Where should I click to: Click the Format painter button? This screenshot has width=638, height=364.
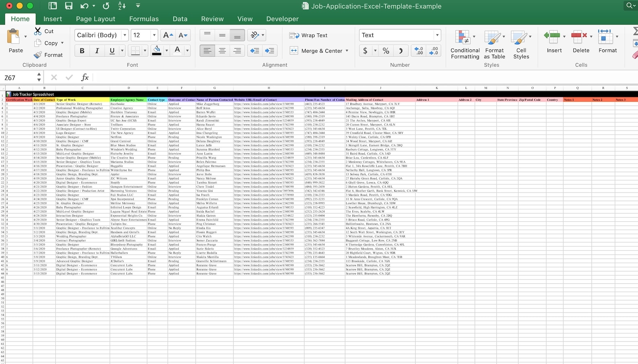coord(48,55)
